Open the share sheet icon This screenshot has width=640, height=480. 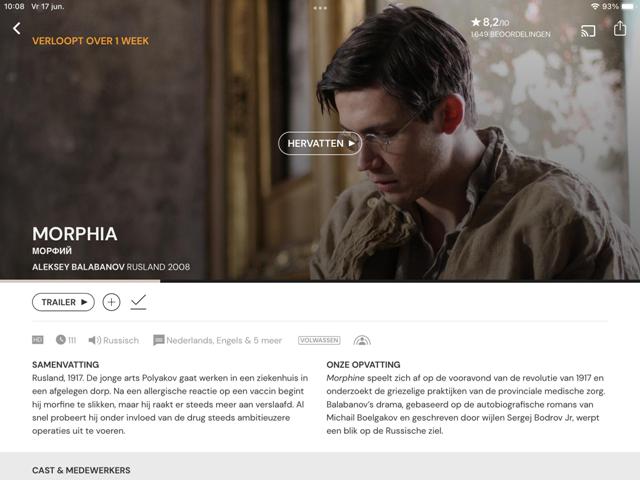pos(620,29)
